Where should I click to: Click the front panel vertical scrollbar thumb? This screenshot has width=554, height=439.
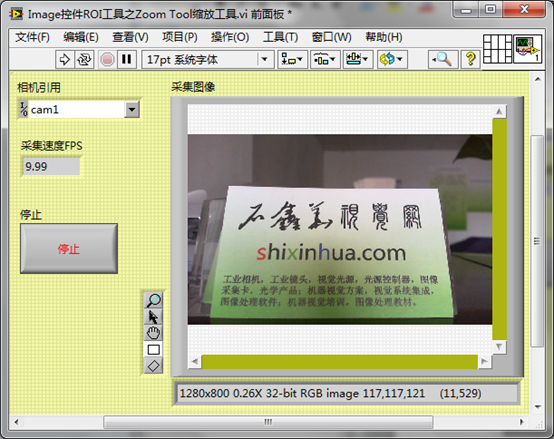[x=537, y=241]
